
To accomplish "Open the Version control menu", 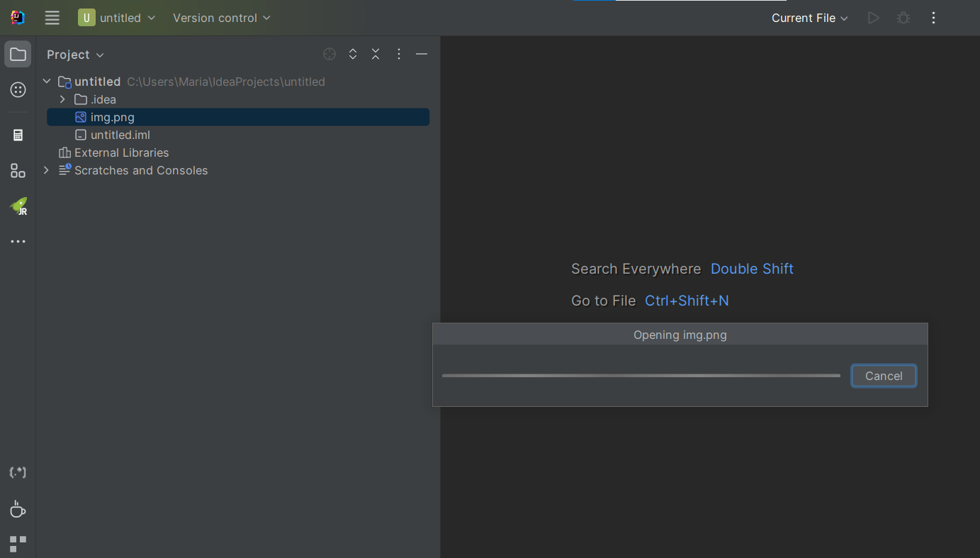I will tap(220, 18).
